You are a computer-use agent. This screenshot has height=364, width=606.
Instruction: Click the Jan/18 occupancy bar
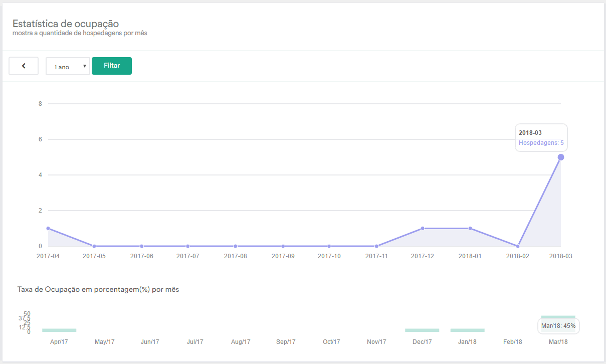[x=468, y=330]
